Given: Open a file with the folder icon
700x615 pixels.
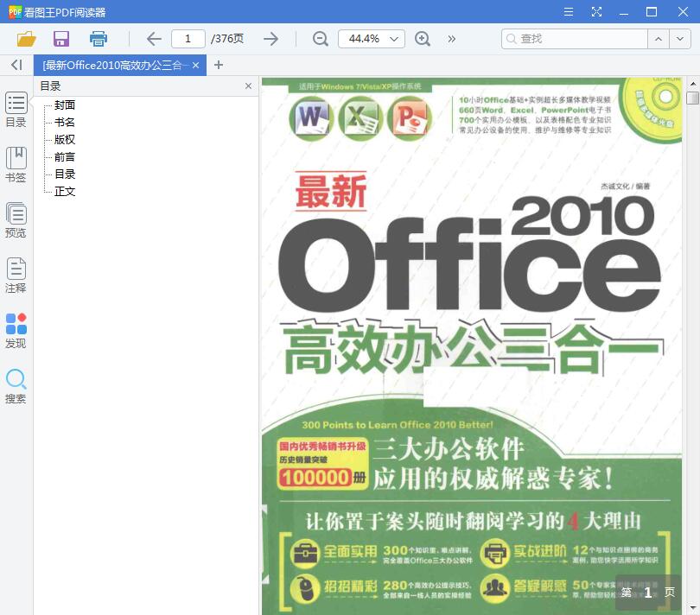Looking at the screenshot, I should tap(26, 39).
